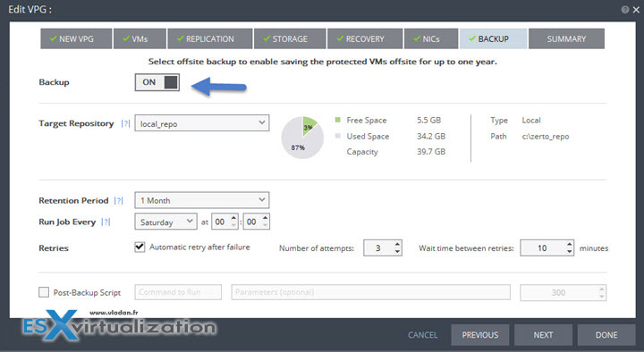Go to the SUMMARY tab
The height and width of the screenshot is (352, 644).
point(566,39)
